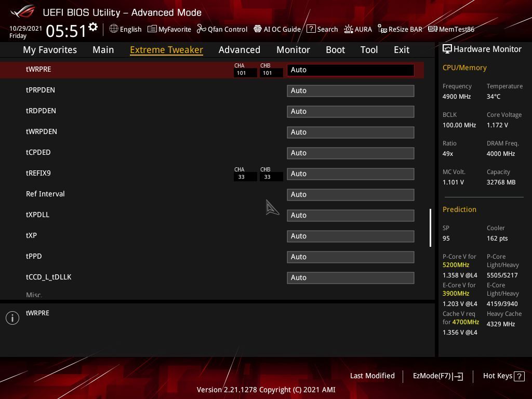Select the Ref Interval Auto field
The image size is (532, 399).
pyautogui.click(x=351, y=194)
